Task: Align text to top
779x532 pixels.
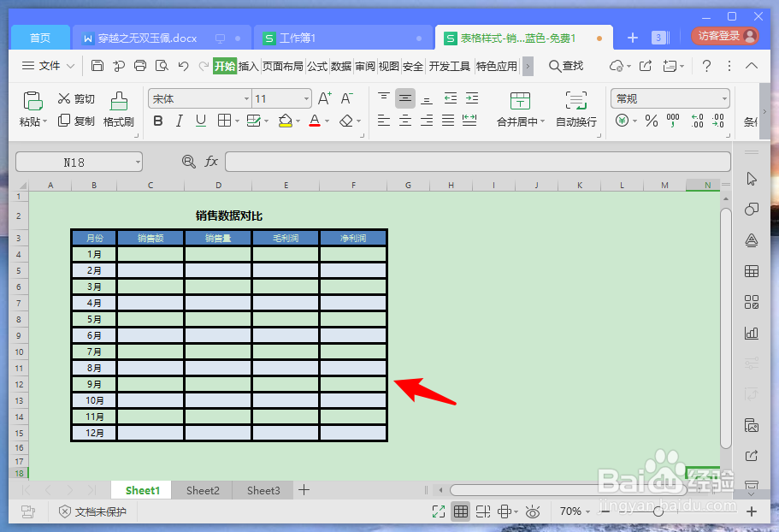Action: [384, 98]
